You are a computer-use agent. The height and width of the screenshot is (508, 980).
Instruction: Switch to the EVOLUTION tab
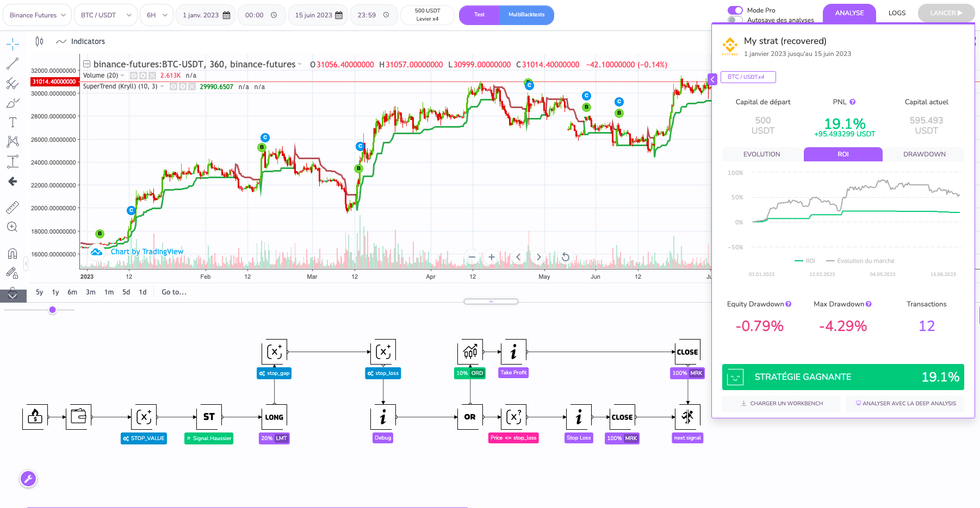point(761,154)
